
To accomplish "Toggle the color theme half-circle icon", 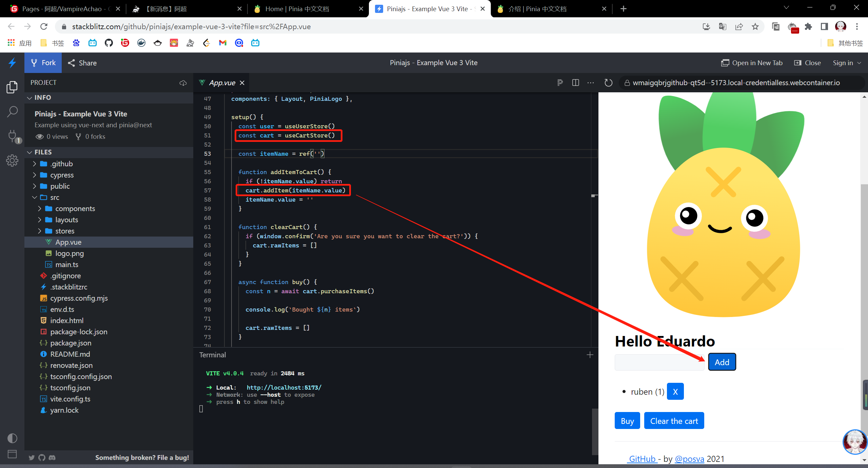I will [12, 438].
